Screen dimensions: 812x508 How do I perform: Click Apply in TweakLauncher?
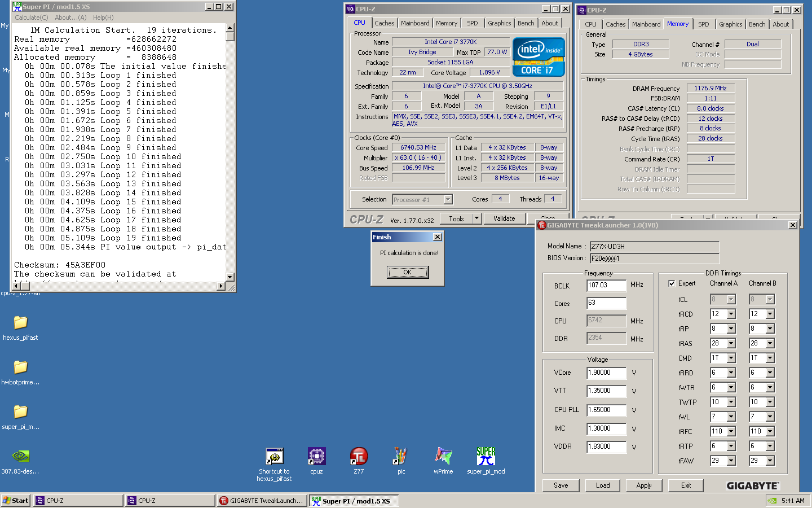[644, 485]
